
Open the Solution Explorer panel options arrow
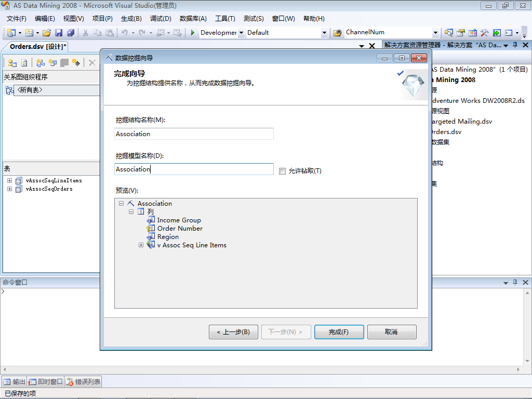click(x=506, y=46)
